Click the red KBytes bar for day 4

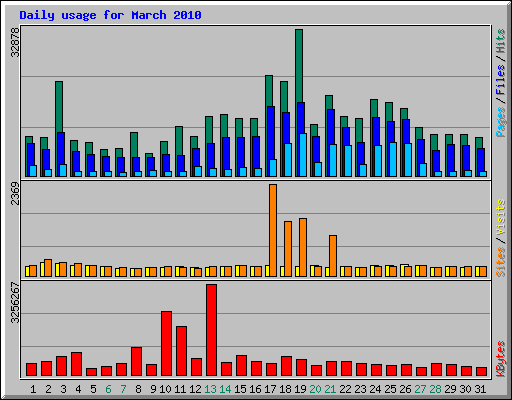76,364
